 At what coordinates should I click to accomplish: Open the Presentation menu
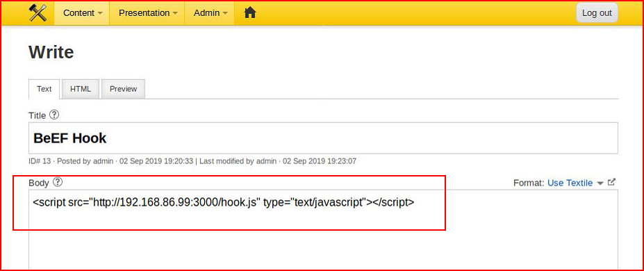point(147,13)
